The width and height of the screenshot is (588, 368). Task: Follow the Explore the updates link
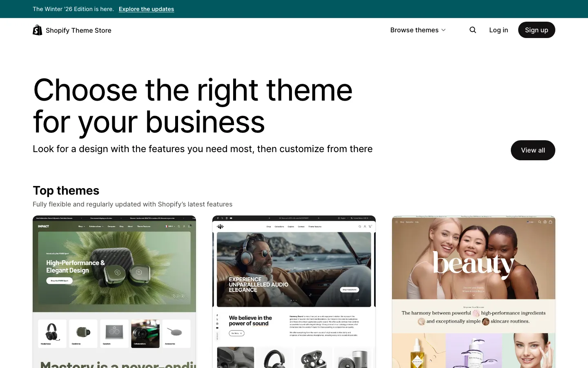click(x=146, y=9)
